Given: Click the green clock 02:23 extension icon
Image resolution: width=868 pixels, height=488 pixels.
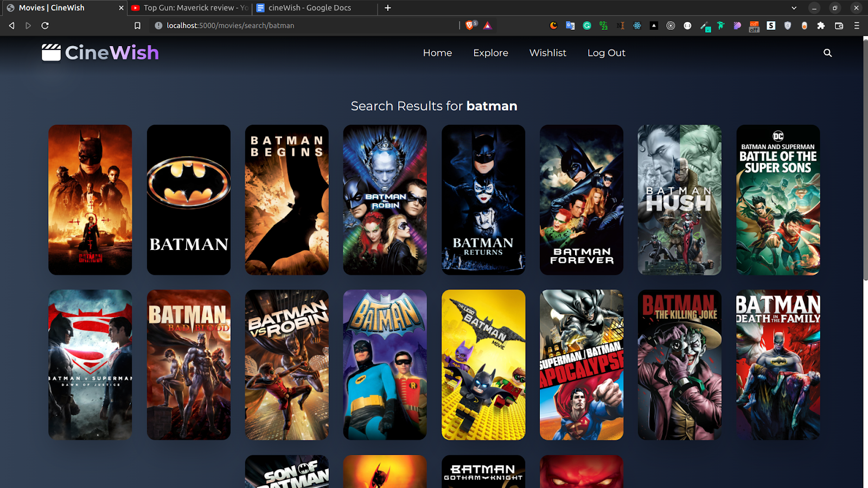Looking at the screenshot, I should (604, 25).
